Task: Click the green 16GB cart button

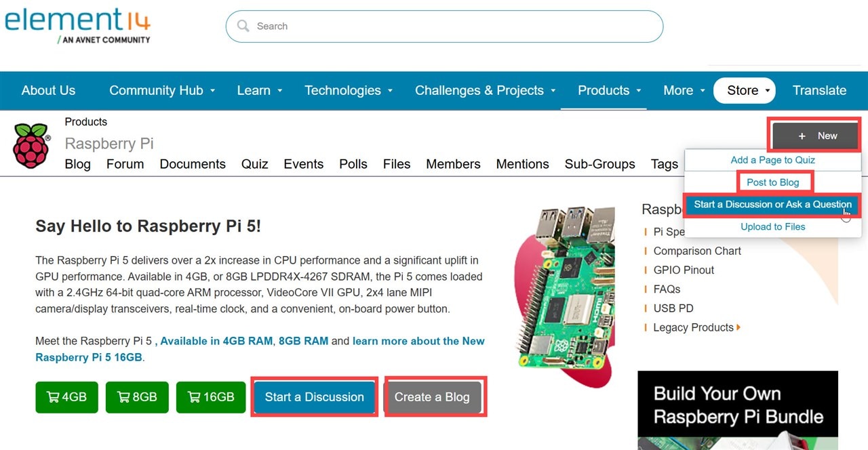Action: click(212, 397)
